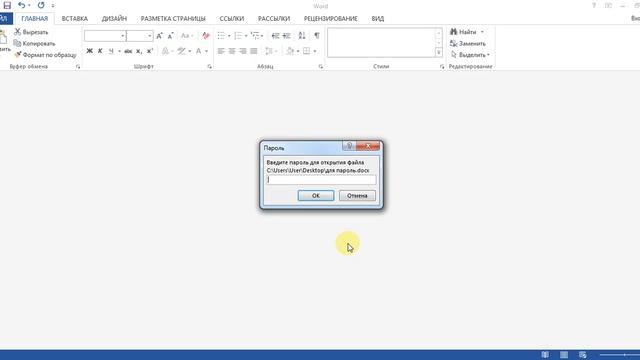Click the align left icon
Viewport: 640px width, 360px height.
pos(221,51)
